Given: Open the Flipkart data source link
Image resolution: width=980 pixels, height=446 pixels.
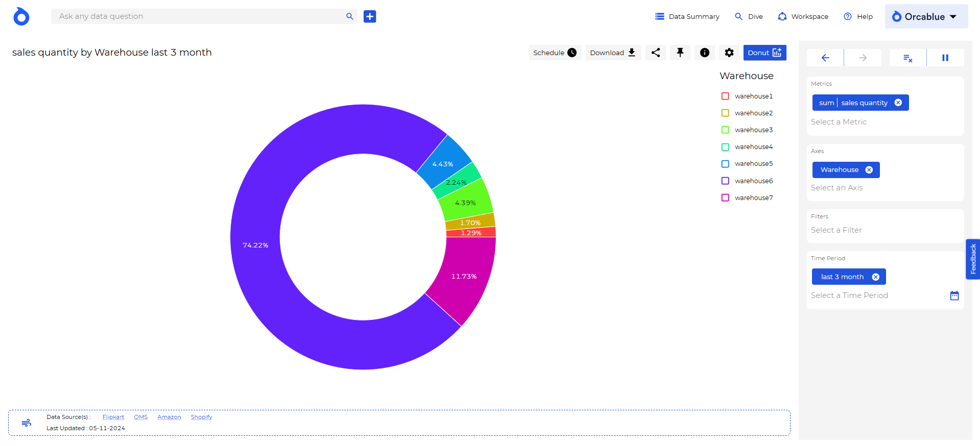Looking at the screenshot, I should (x=113, y=417).
